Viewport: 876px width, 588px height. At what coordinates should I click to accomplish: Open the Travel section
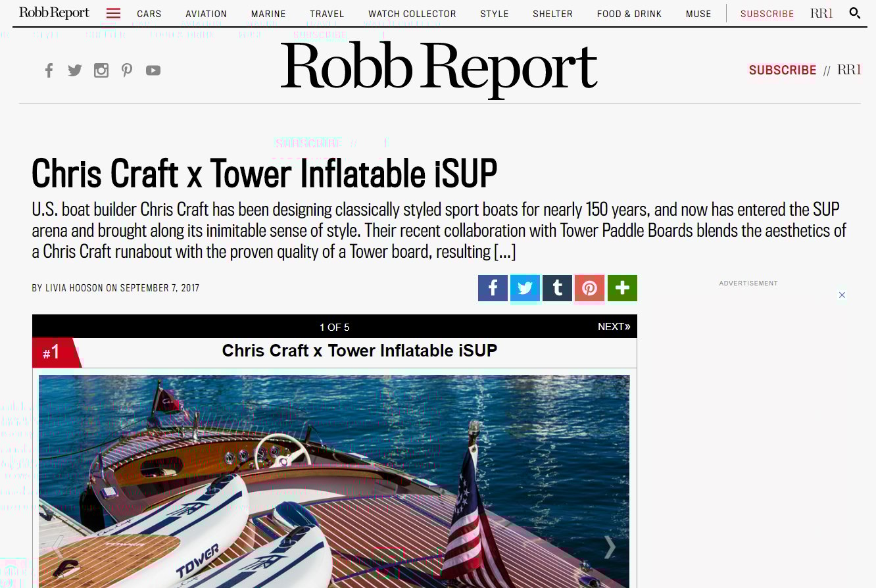tap(327, 14)
